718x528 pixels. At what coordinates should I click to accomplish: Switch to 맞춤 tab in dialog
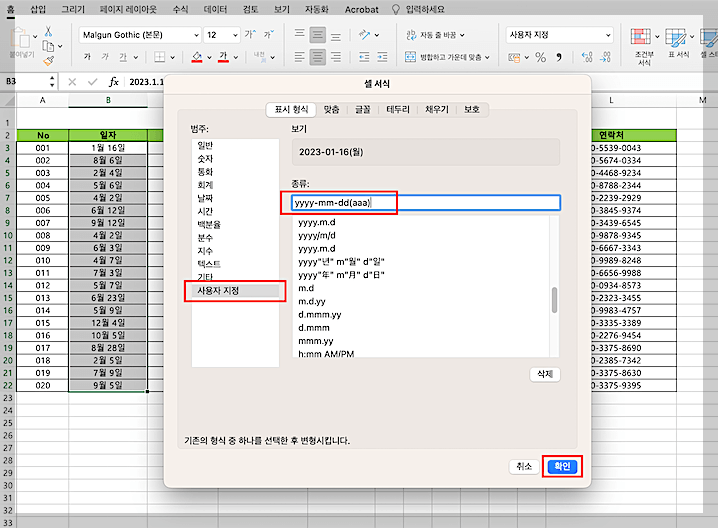(x=332, y=109)
